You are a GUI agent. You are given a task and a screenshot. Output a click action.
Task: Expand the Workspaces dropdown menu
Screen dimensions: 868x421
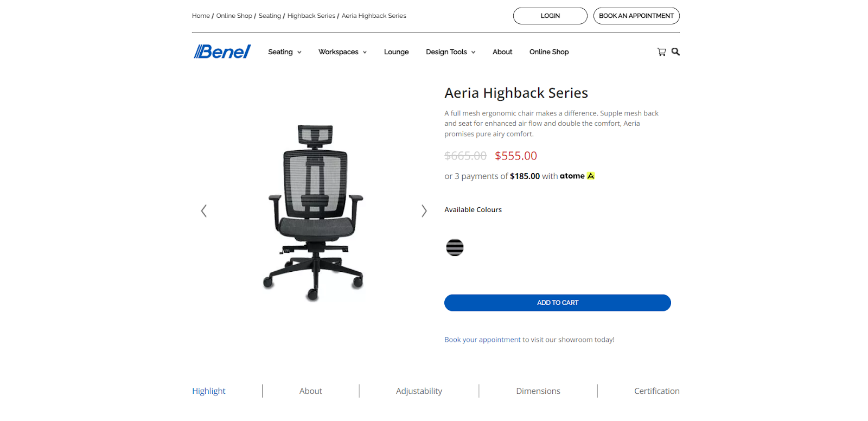pos(342,52)
